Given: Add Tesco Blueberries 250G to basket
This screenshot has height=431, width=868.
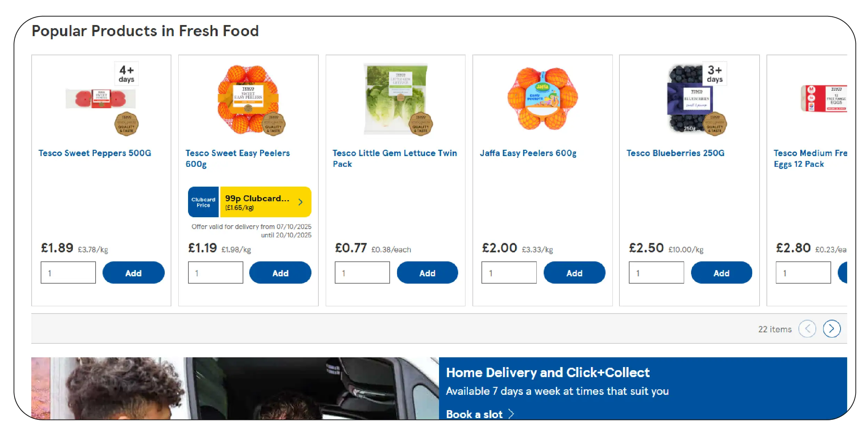Looking at the screenshot, I should click(721, 273).
